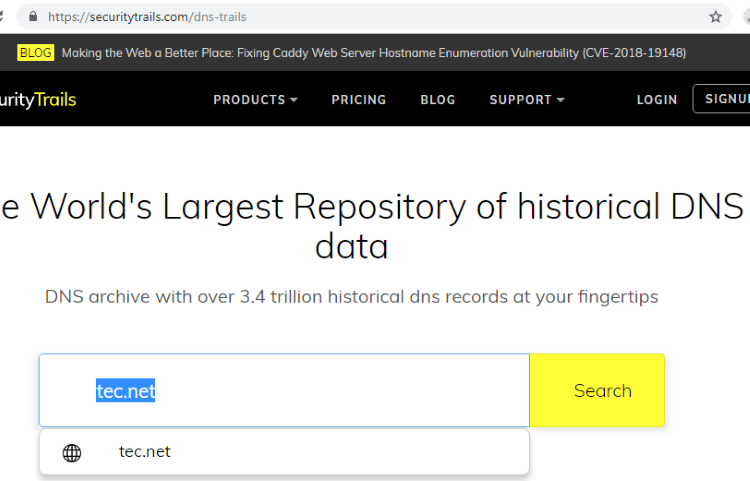Select the tec.net autocomplete suggestion
750x481 pixels.
284,452
